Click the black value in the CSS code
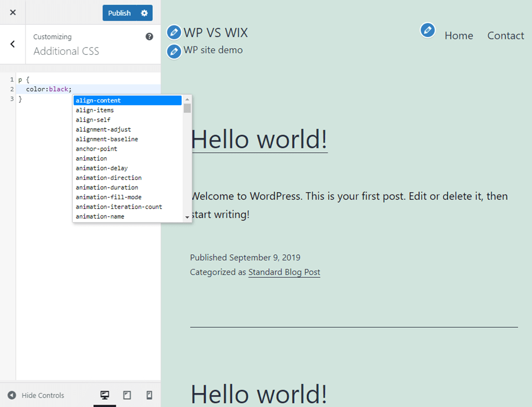This screenshot has width=532, height=407. coord(58,89)
